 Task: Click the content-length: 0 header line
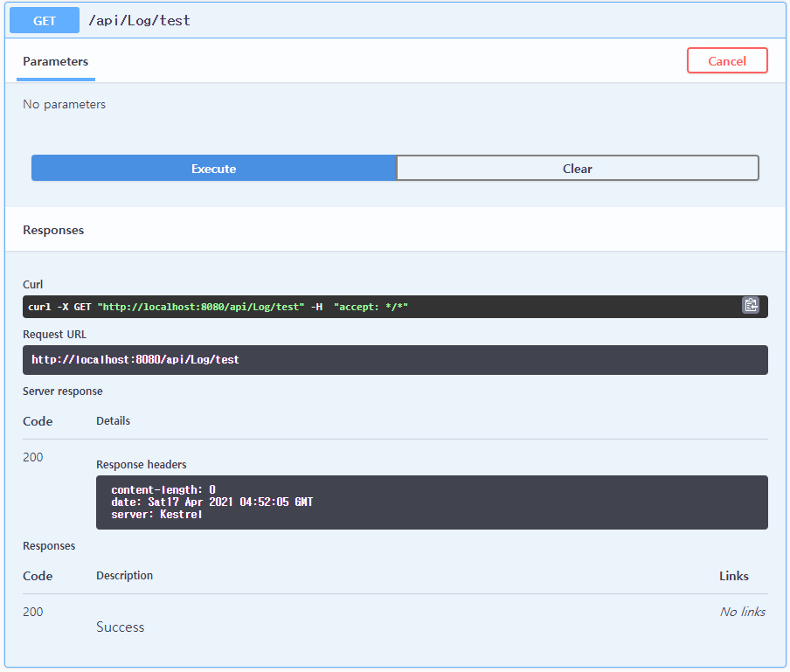tap(163, 489)
